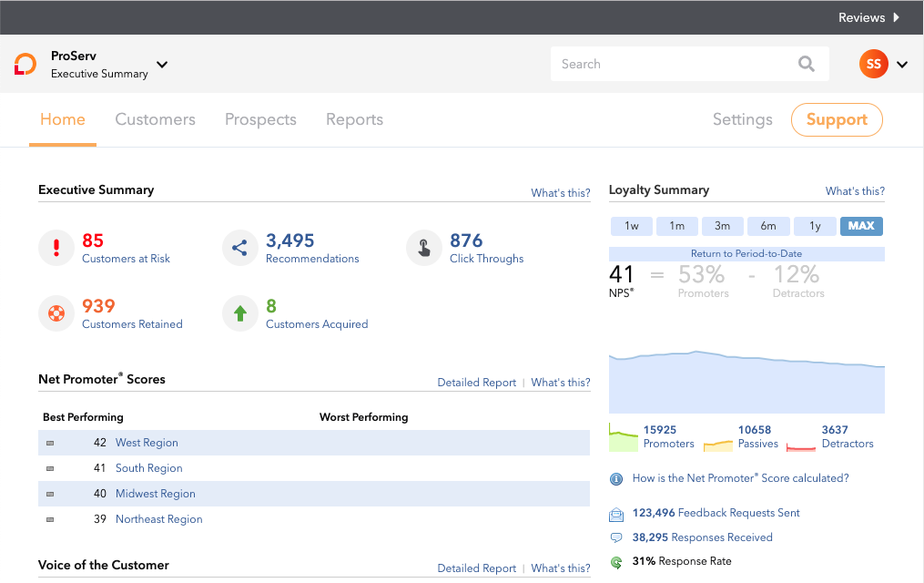
Task: Click the South Region row marker icon
Action: tap(50, 468)
